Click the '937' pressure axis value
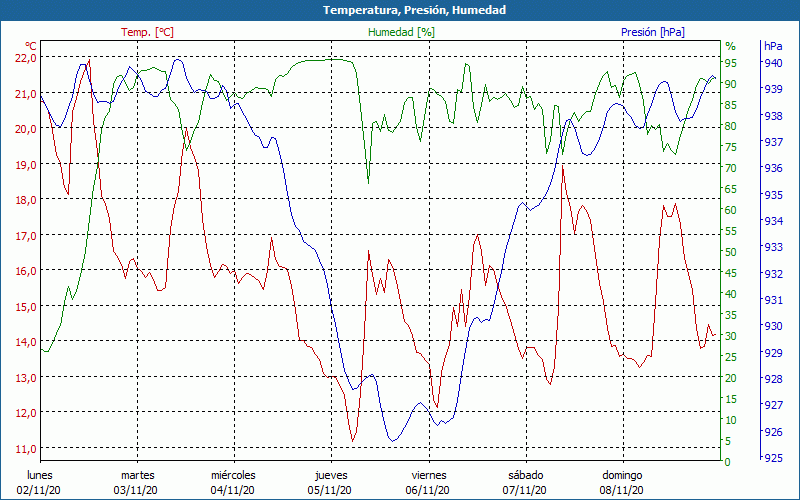Viewport: 800px width, 500px height. (x=773, y=142)
